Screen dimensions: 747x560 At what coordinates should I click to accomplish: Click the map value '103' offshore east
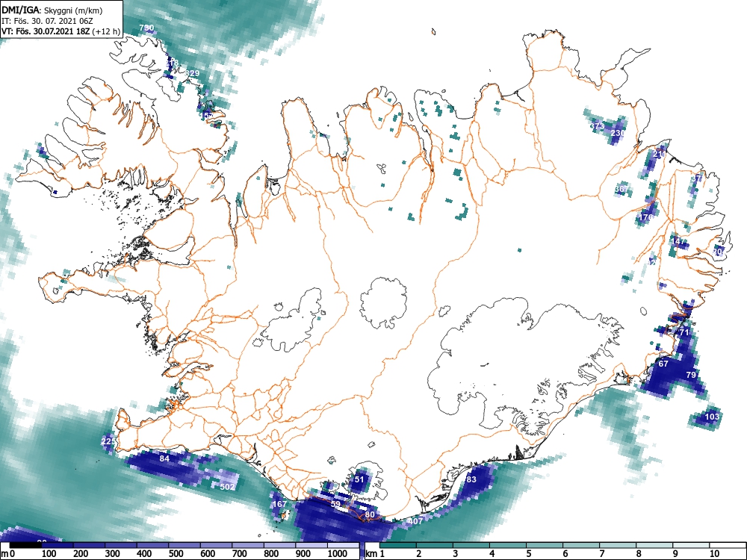pyautogui.click(x=712, y=417)
